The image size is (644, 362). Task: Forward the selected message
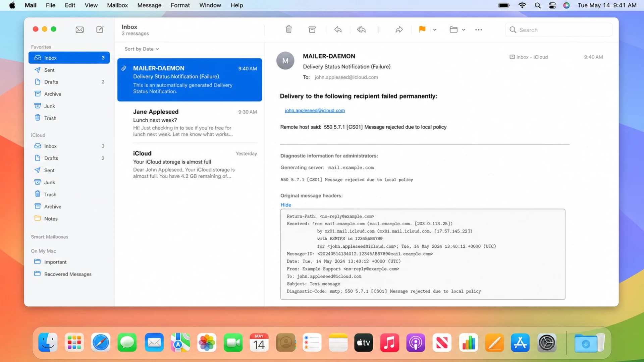point(399,29)
